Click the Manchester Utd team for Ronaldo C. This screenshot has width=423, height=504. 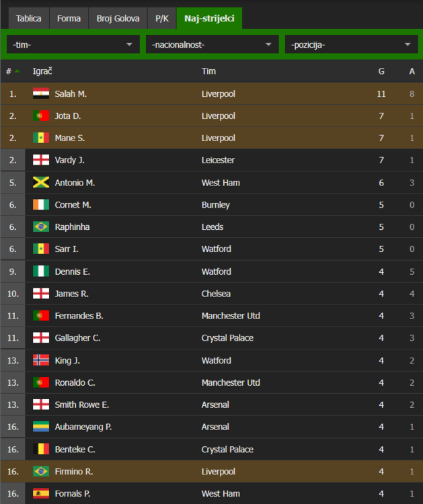click(x=231, y=382)
